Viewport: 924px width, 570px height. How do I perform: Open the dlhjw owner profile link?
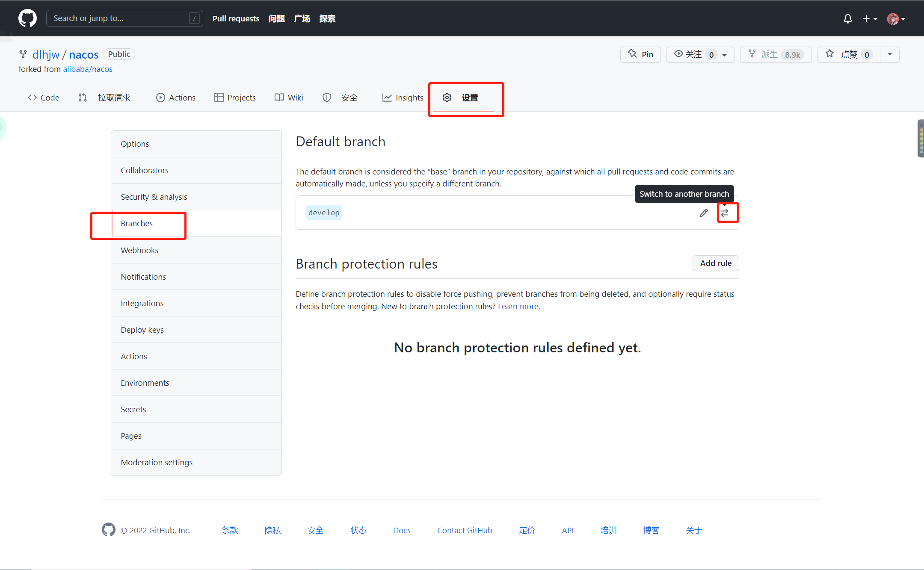[46, 54]
